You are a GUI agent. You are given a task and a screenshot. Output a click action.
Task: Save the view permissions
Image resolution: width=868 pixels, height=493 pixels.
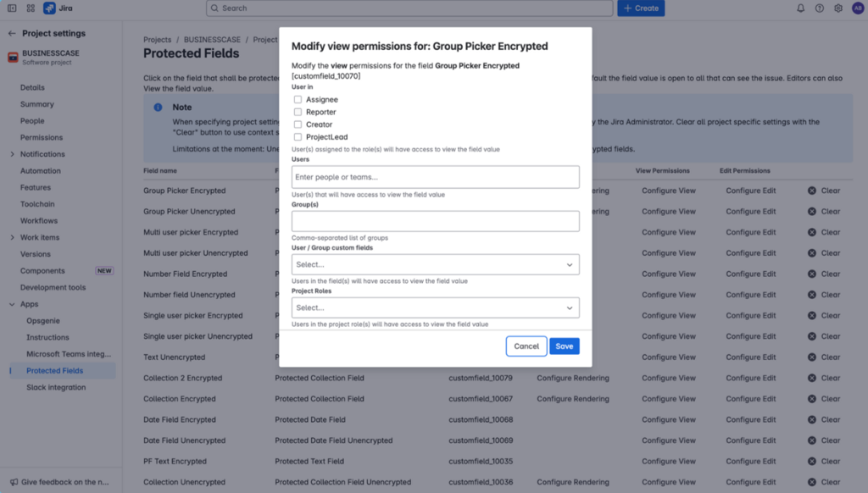click(x=564, y=346)
